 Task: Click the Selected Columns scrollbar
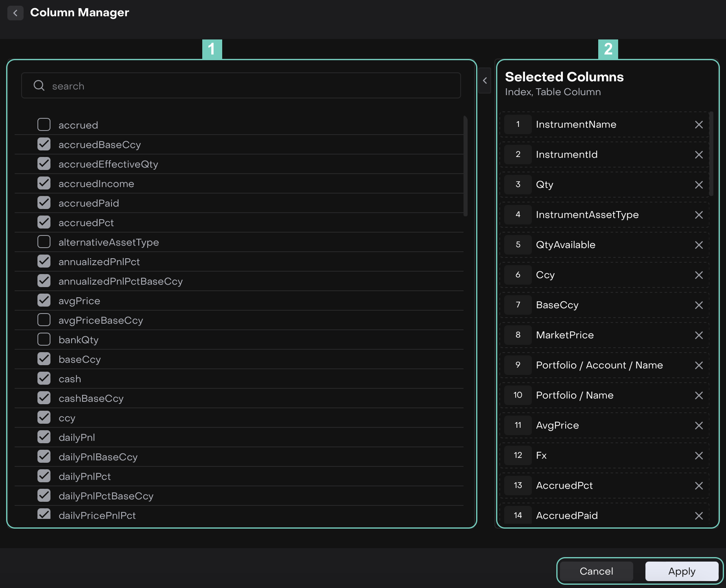(711, 155)
